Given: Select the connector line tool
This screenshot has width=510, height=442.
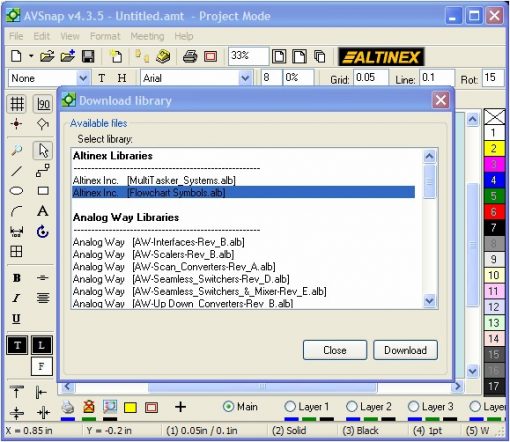Looking at the screenshot, I should pos(43,170).
